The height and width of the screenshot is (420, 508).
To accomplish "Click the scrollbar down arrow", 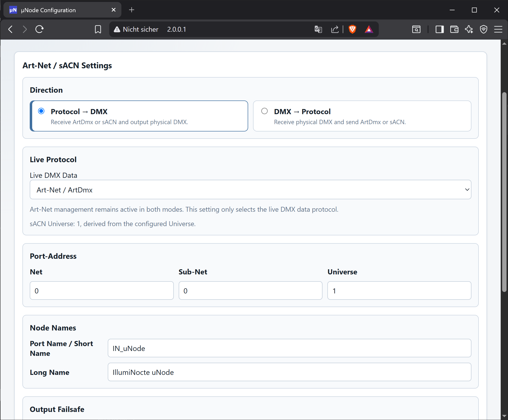I will click(504, 416).
